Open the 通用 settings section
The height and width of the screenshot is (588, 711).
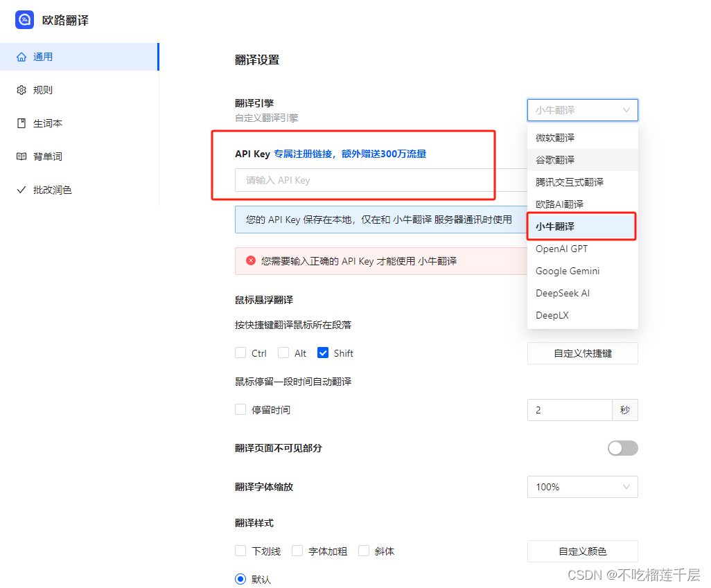pyautogui.click(x=80, y=57)
